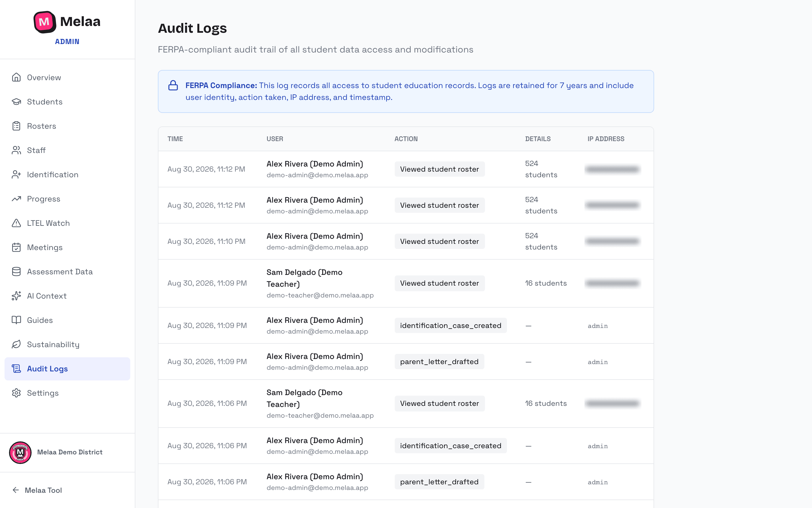Click the back arrow beside Melaa Tool
The height and width of the screenshot is (508, 812).
pyautogui.click(x=16, y=490)
